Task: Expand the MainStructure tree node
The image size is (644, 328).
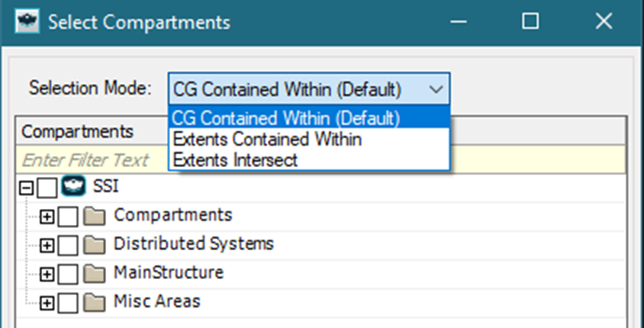Action: click(x=47, y=275)
